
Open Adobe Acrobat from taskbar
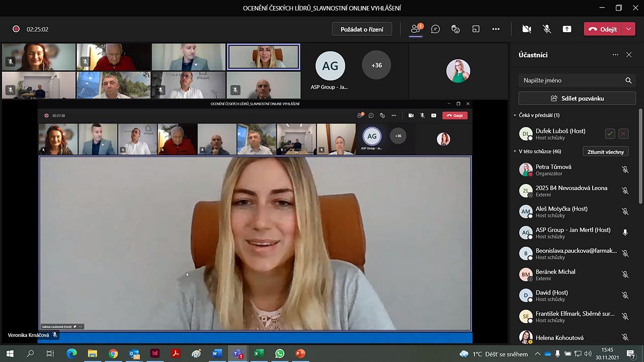pos(176,353)
